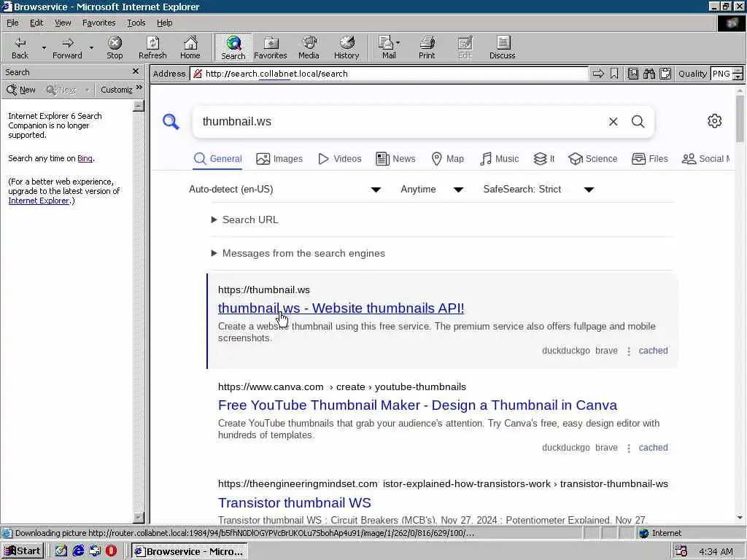Toggle the Search companion toolbar button
The height and width of the screenshot is (560, 747).
[x=233, y=47]
